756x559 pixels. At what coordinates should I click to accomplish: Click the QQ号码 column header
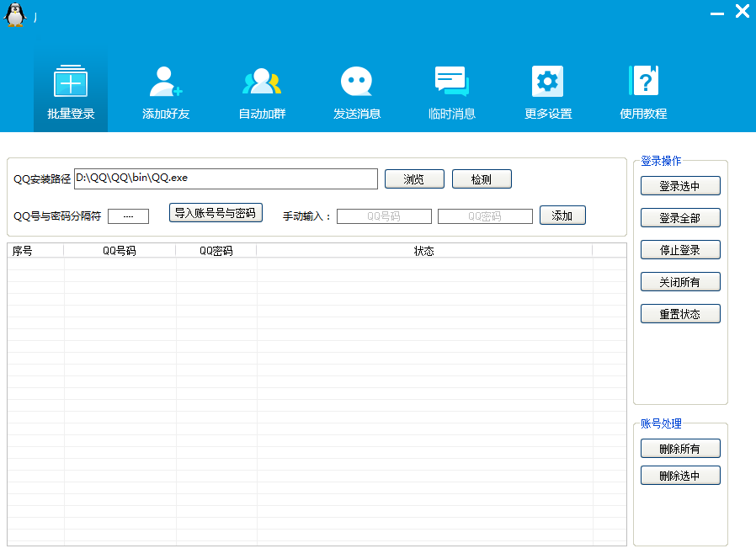click(120, 251)
